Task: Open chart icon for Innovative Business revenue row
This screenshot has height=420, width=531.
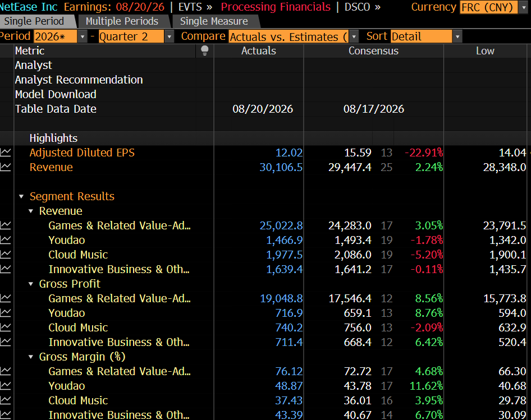Action: tap(6, 269)
